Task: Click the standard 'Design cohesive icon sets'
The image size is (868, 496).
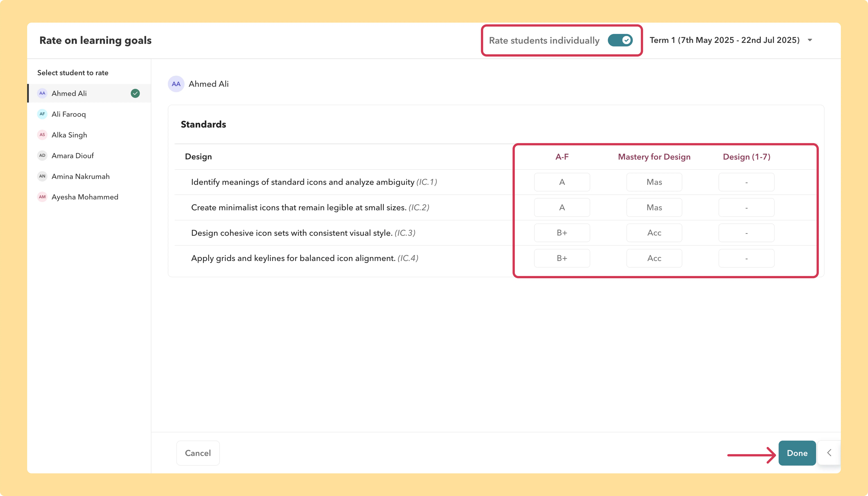Action: click(x=303, y=233)
